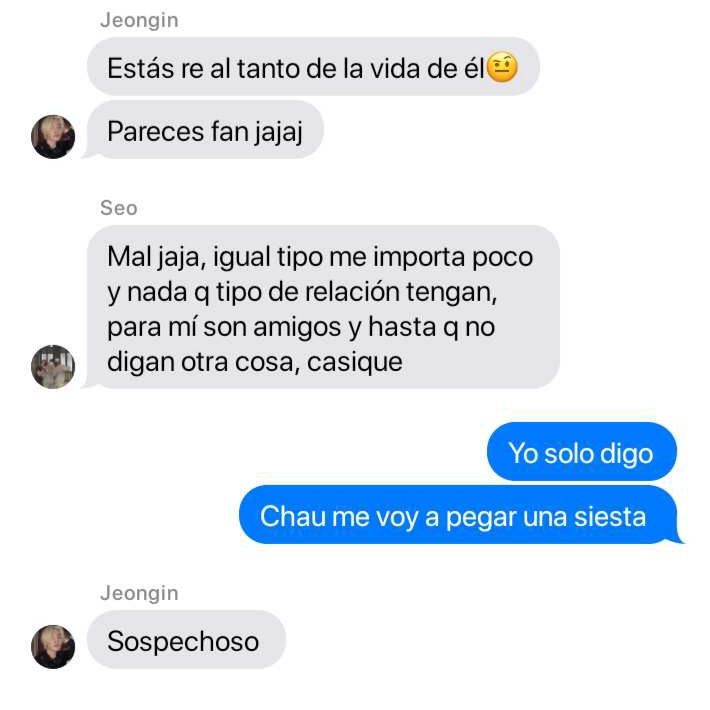Click the word 'vida' in first message
The height and width of the screenshot is (710, 710).
[x=395, y=69]
